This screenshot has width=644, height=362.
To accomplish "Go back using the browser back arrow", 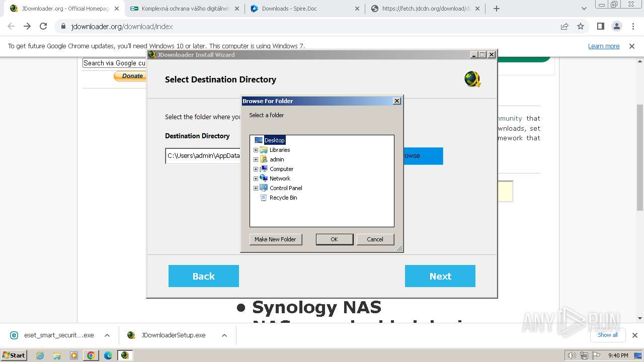I will [11, 26].
